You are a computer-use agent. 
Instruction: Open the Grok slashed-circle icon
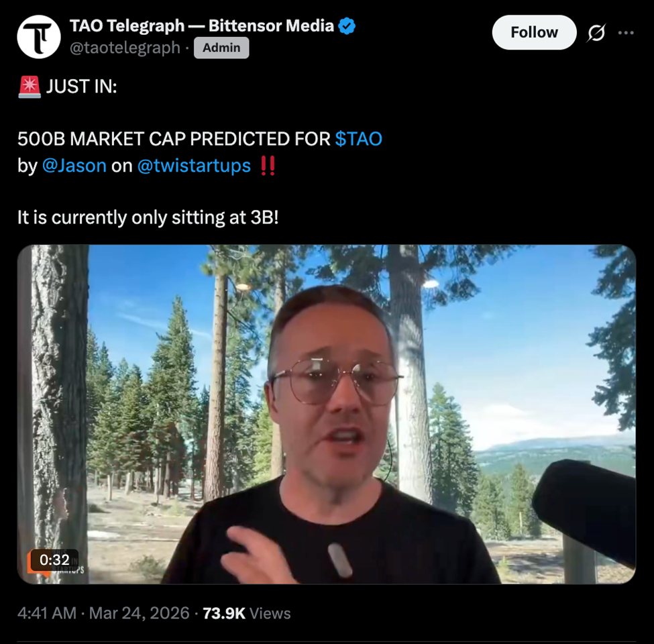tap(596, 32)
